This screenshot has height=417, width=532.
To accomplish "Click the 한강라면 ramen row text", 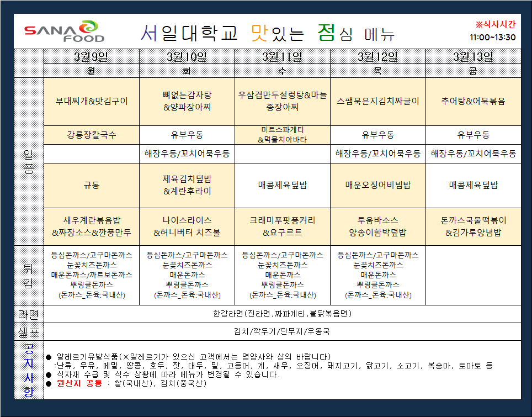I will tap(282, 314).
